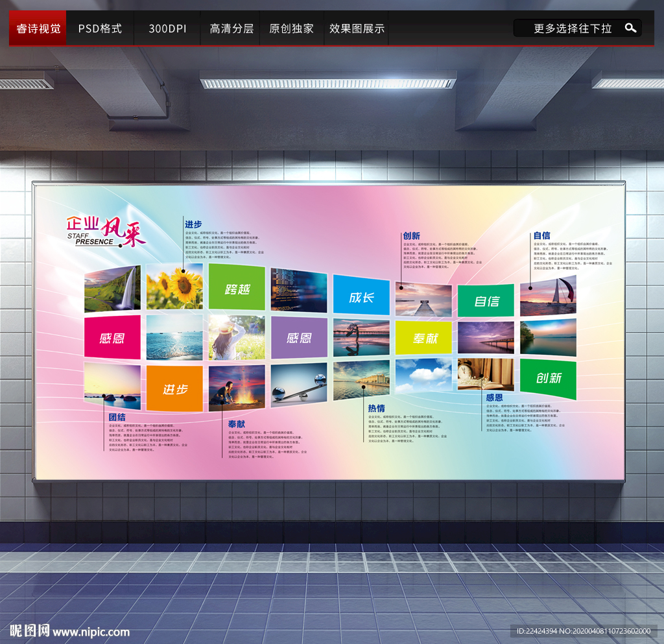Click the search magnifier icon

tap(630, 28)
